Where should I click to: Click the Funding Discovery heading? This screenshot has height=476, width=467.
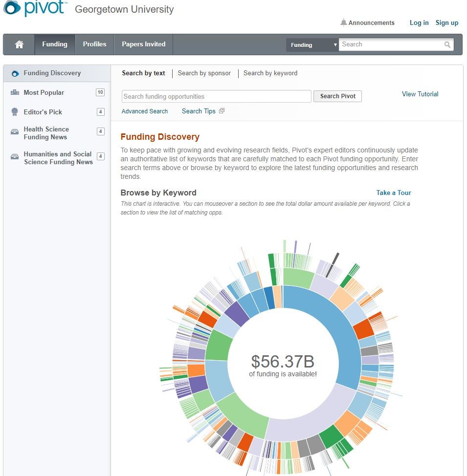click(x=160, y=137)
